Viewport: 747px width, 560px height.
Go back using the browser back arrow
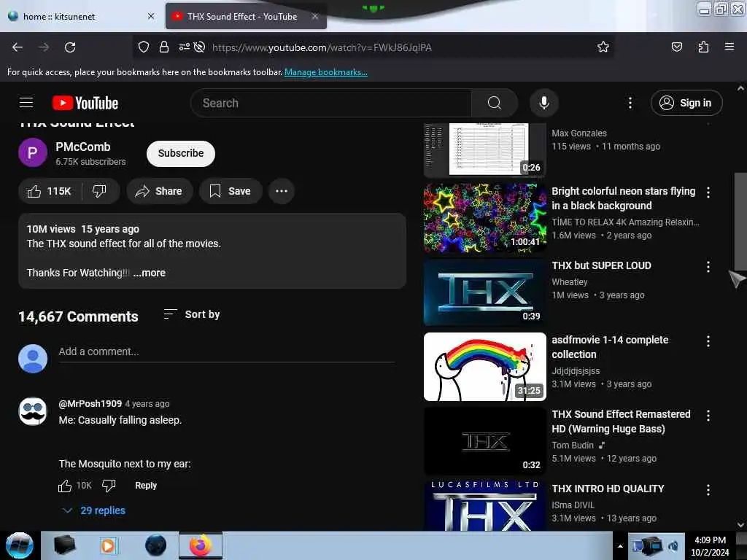point(18,47)
